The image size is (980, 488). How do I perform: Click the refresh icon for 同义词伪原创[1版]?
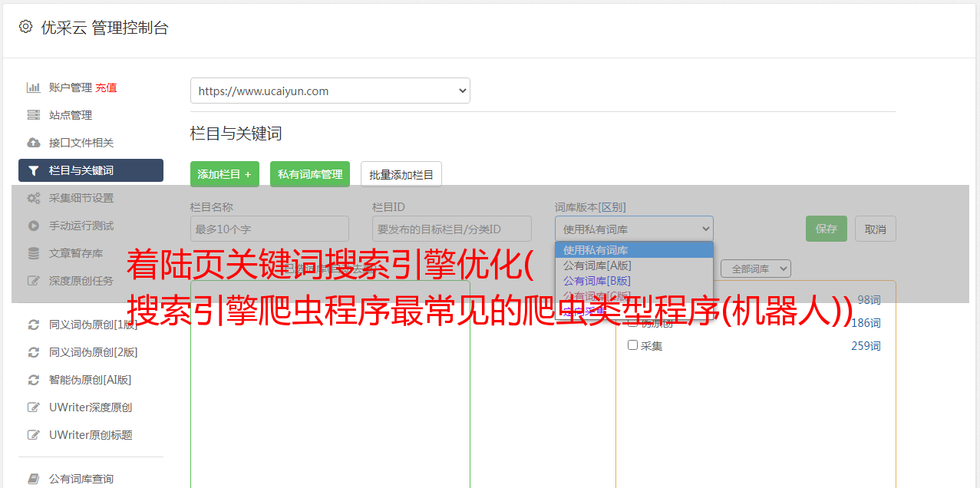[x=34, y=325]
